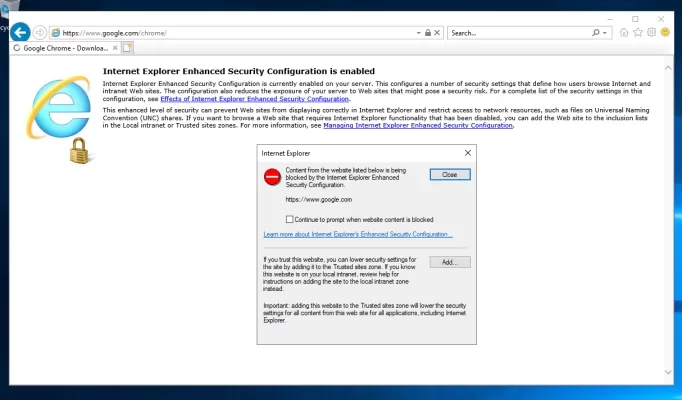
Task: Expand the address bar autocomplete dropdown
Action: tap(417, 32)
